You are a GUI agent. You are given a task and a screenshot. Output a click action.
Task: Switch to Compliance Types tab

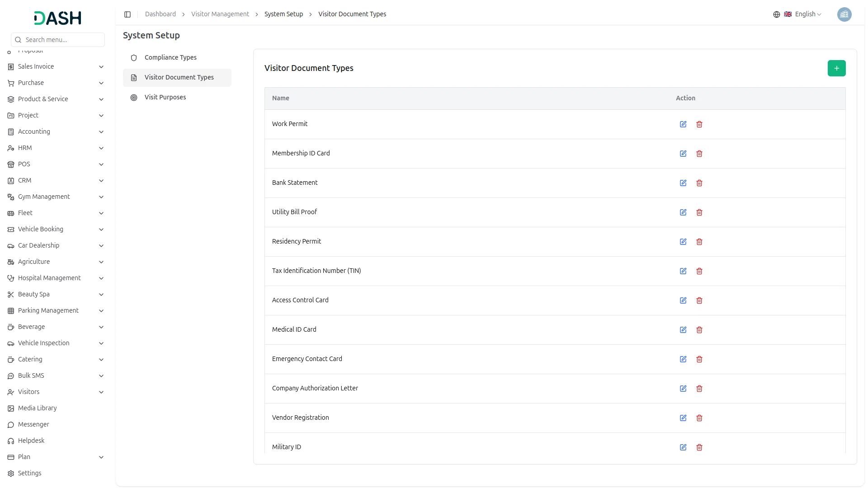coord(170,58)
